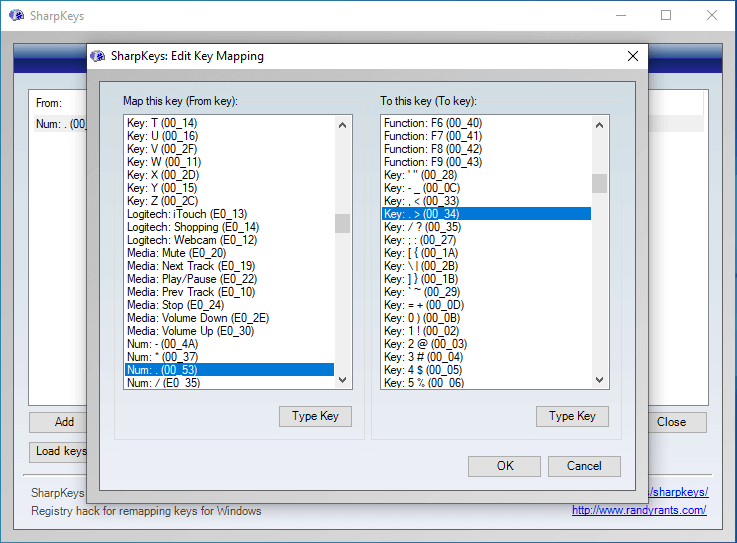Select 'Num: * (00_37)' in From list
This screenshot has width=737, height=543.
[x=230, y=357]
